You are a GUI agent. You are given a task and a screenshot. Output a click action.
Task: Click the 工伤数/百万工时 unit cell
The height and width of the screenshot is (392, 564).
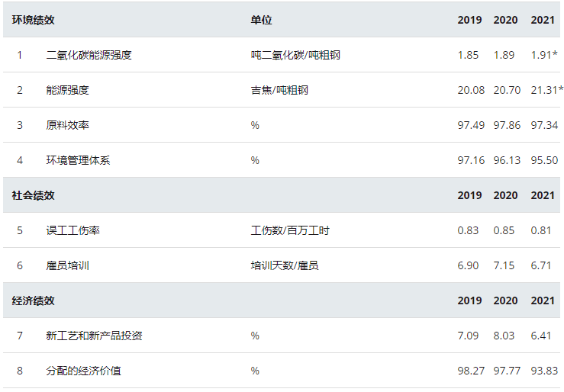(x=290, y=230)
